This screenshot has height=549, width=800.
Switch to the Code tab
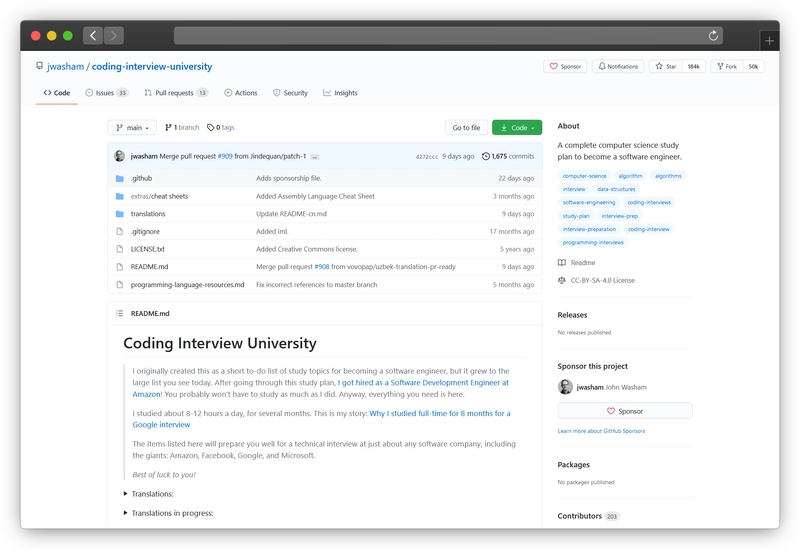click(57, 93)
